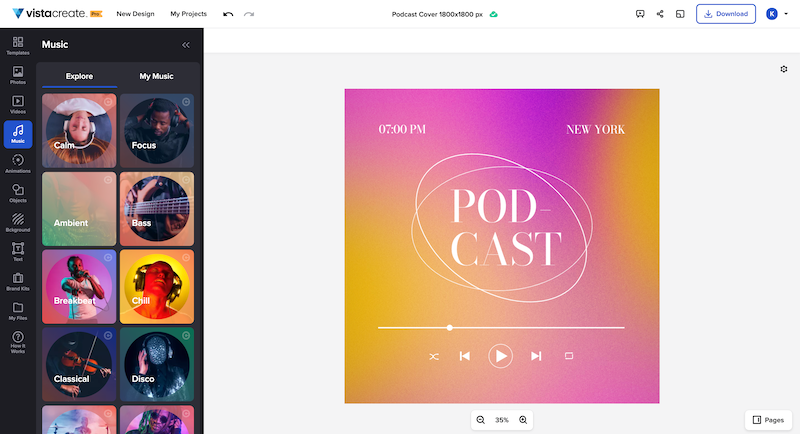Zoom out the canvas view
The height and width of the screenshot is (434, 800).
pos(481,420)
